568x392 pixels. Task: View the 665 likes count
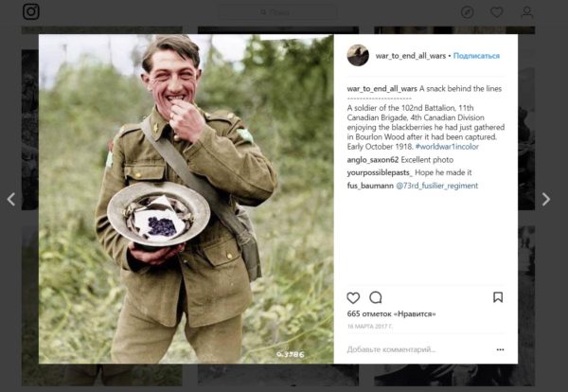pos(391,313)
